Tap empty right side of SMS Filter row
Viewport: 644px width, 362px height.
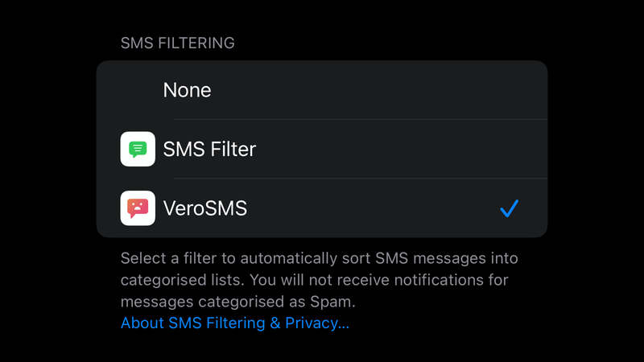coord(443,149)
